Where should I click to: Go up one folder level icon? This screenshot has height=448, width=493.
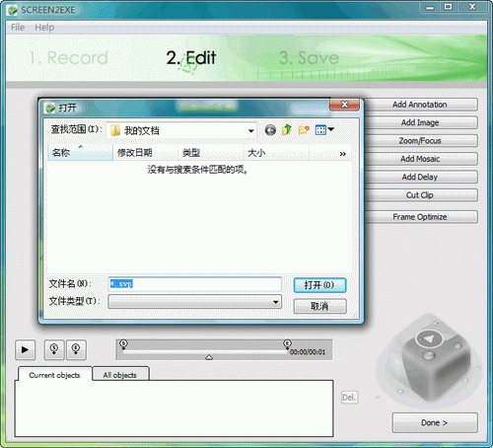(x=287, y=130)
